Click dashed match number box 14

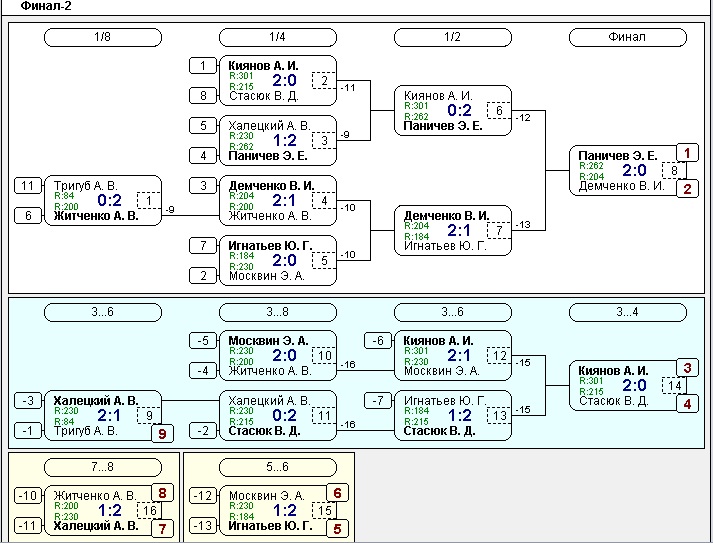pyautogui.click(x=674, y=386)
